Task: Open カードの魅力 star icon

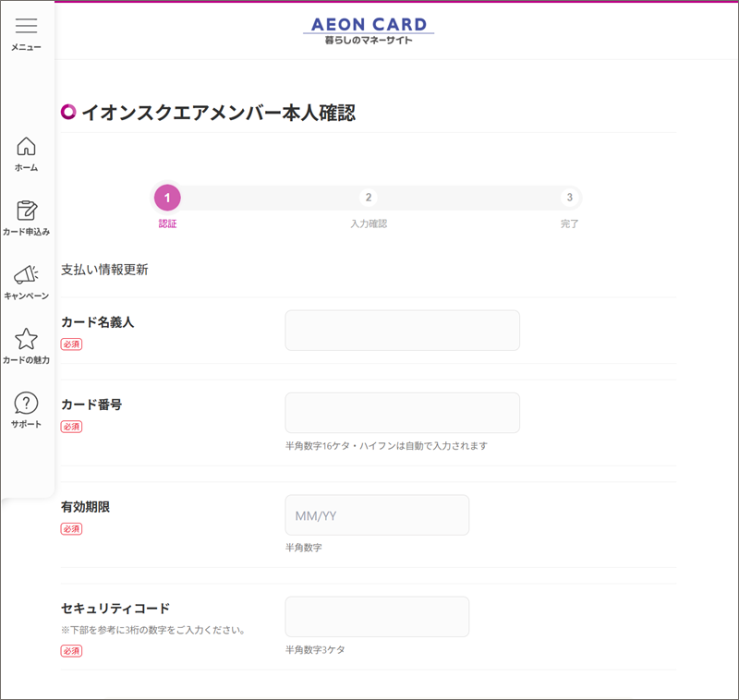Action: coord(27,338)
